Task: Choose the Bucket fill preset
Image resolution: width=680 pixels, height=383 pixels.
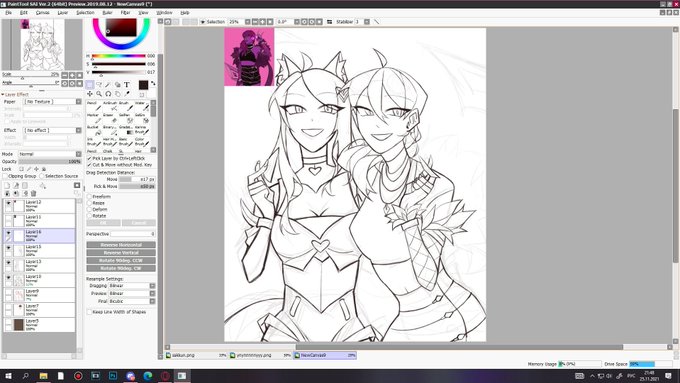Action: point(93,130)
